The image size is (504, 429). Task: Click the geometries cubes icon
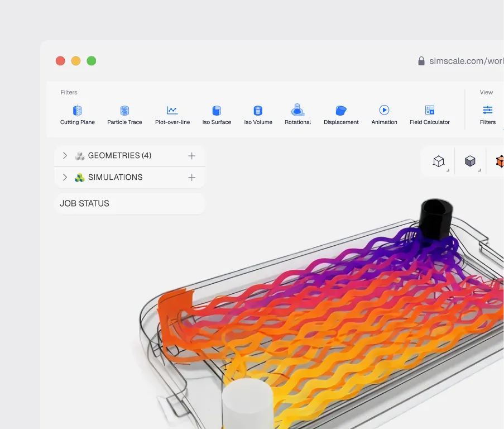point(80,156)
